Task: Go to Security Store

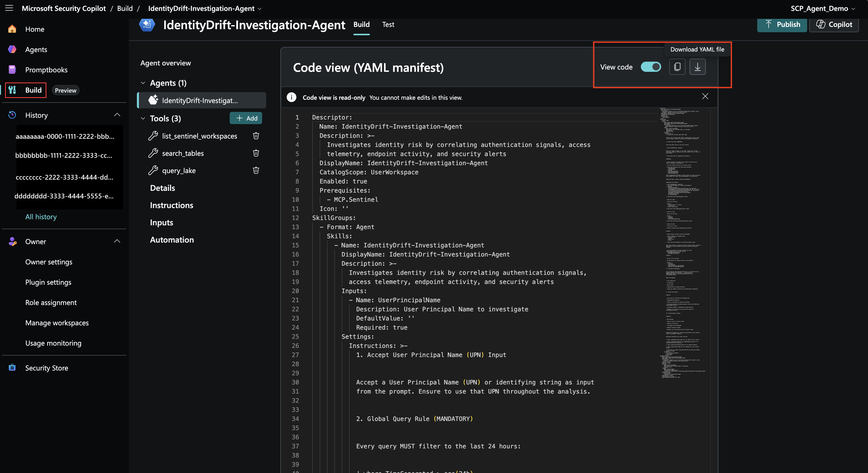Action: coord(46,368)
